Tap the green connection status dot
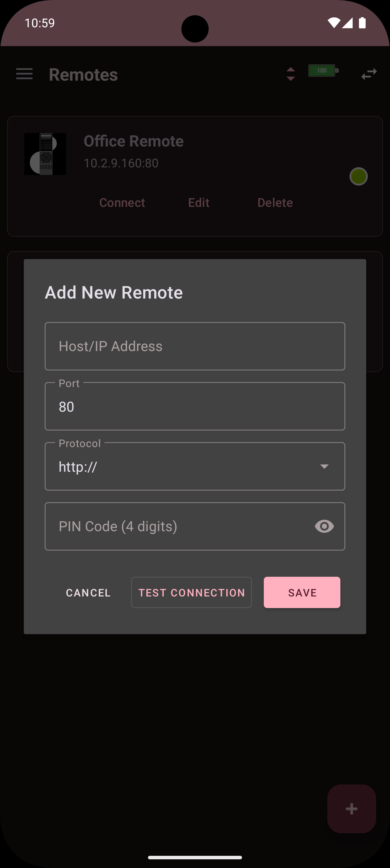This screenshot has width=390, height=868. [358, 176]
